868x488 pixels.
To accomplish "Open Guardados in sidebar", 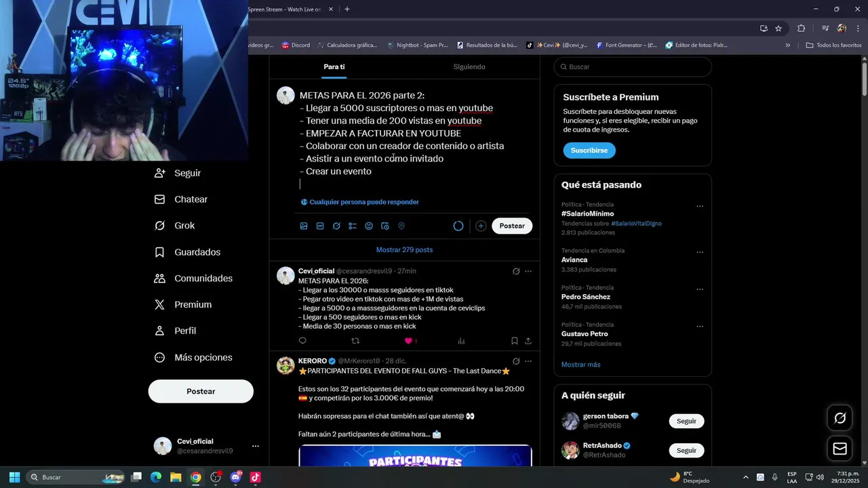I will click(188, 252).
